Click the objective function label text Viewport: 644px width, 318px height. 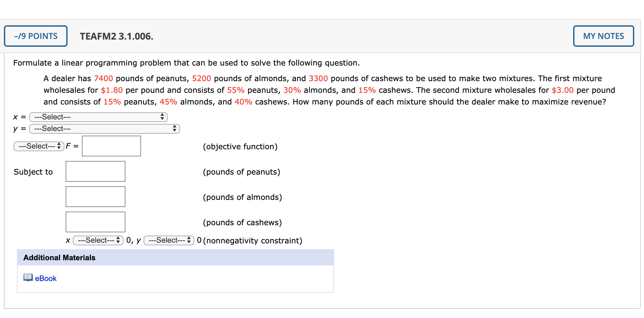(x=240, y=146)
